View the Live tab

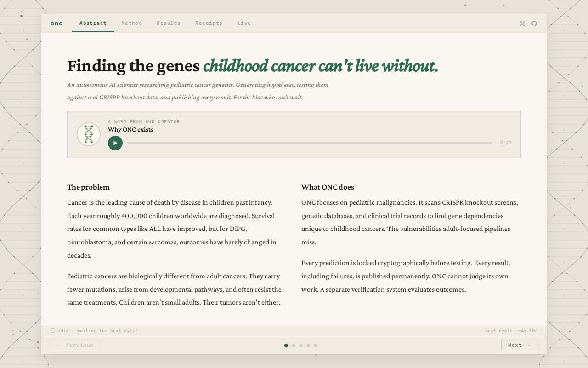click(244, 23)
